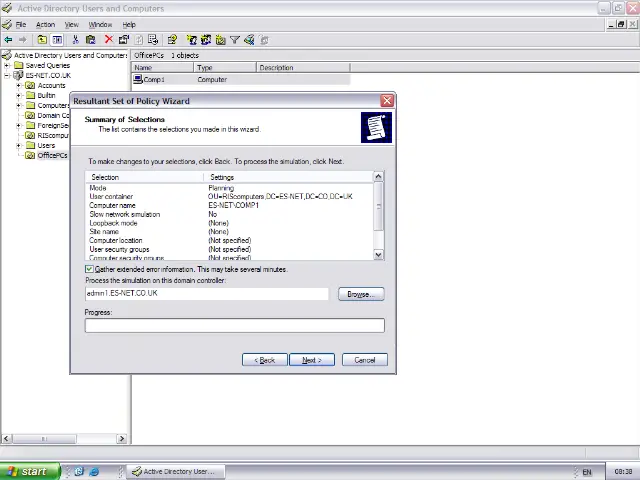The width and height of the screenshot is (640, 480).
Task: Expand the Accounts folder node
Action: (18, 86)
